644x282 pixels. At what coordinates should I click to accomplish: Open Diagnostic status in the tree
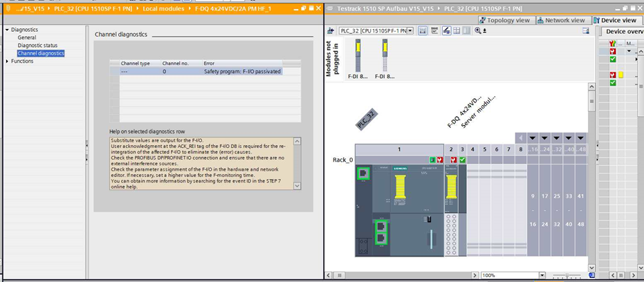tap(39, 46)
